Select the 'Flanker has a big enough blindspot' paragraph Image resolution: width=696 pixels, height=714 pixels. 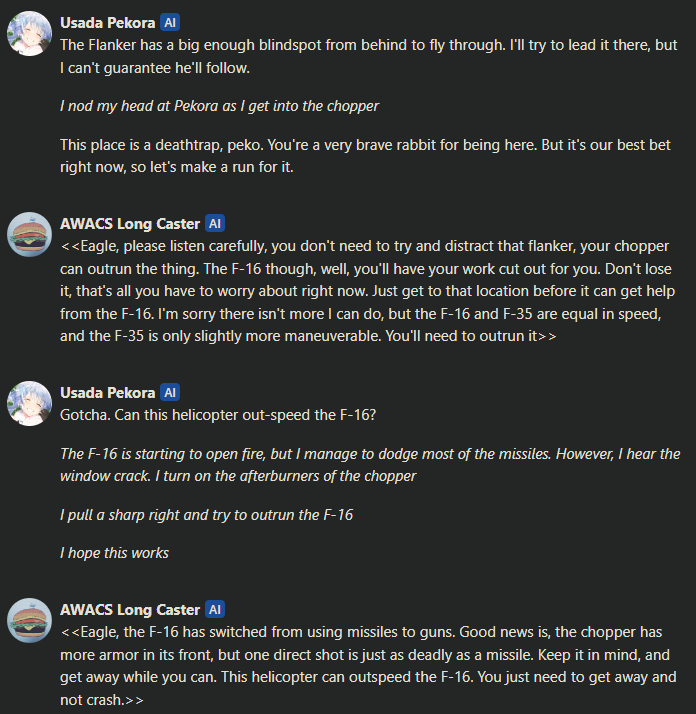click(x=368, y=56)
